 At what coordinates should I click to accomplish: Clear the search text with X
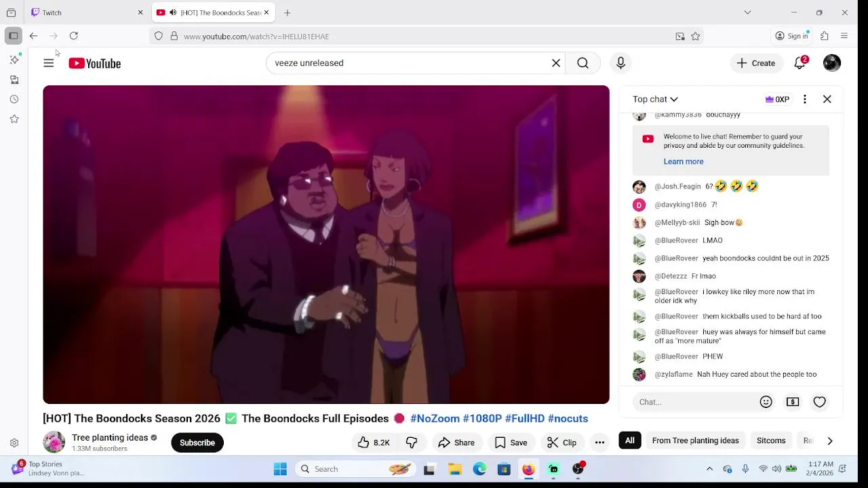pyautogui.click(x=556, y=63)
